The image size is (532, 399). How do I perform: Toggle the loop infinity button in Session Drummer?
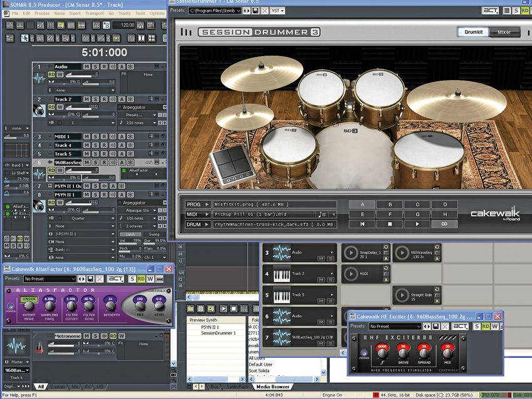(x=444, y=223)
